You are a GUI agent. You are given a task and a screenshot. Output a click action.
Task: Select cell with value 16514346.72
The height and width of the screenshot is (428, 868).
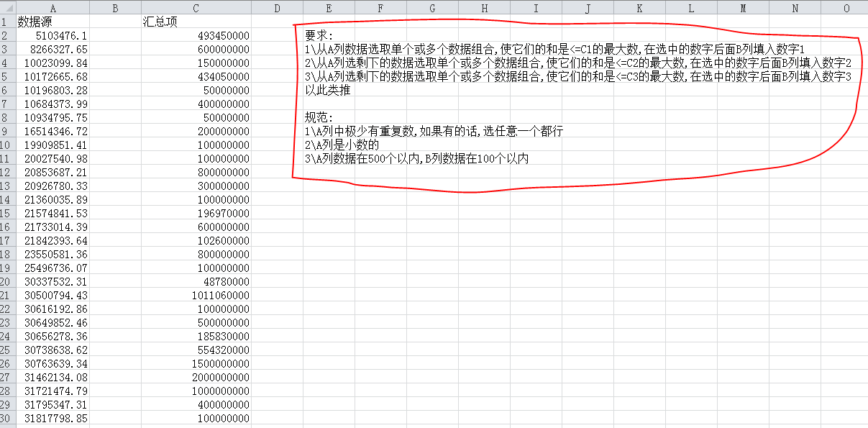[x=56, y=132]
